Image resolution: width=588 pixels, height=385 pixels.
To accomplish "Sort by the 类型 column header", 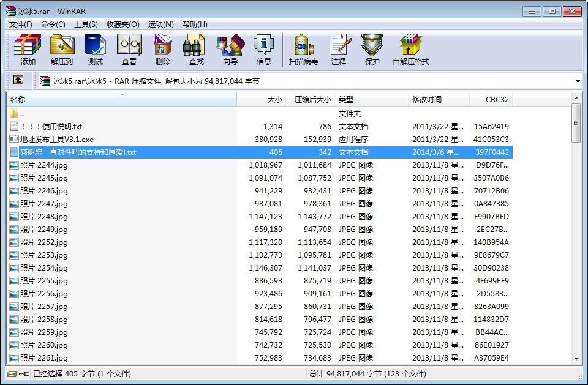I will click(371, 99).
